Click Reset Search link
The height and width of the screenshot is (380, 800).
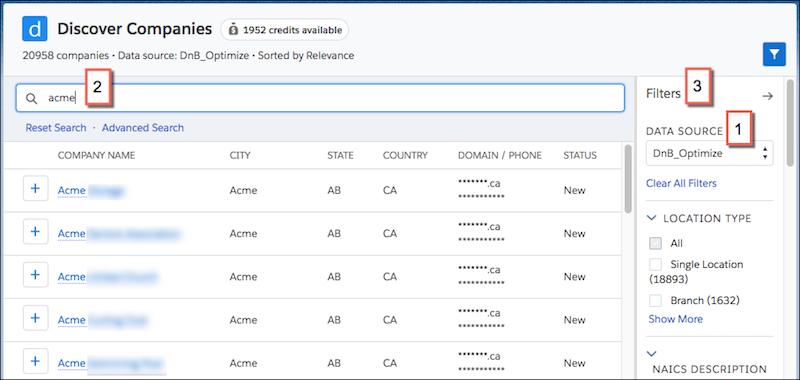[x=56, y=128]
